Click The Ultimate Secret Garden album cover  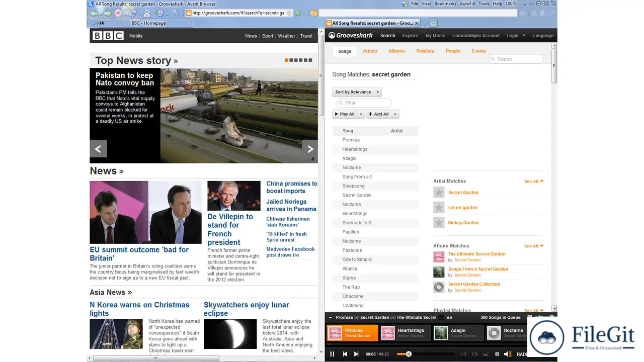[x=439, y=257]
